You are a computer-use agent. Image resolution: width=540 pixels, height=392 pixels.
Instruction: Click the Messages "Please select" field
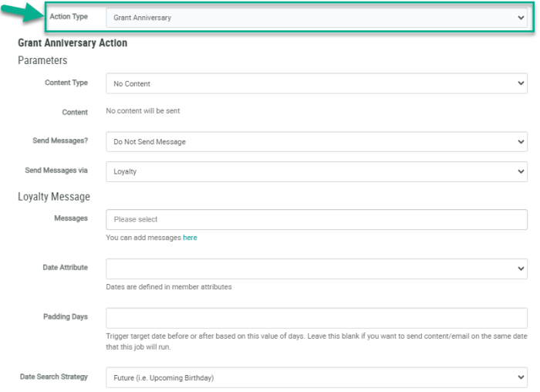(316, 219)
